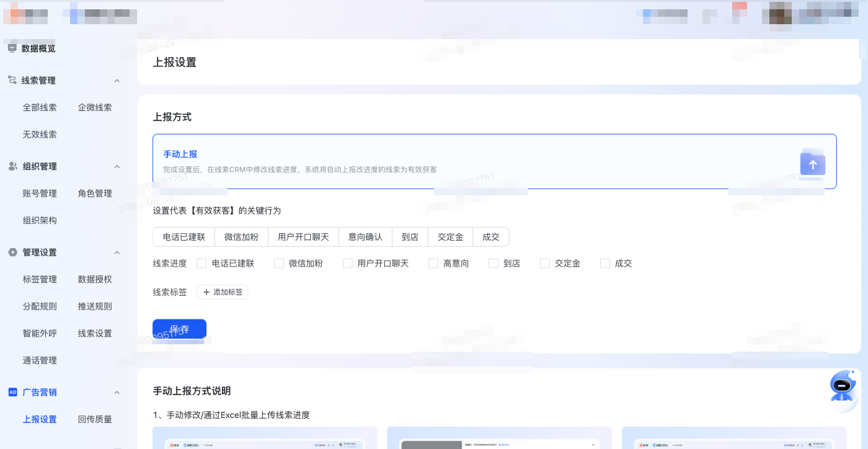
Task: Open the AD 广告营销 advertising icon
Action: [12, 392]
